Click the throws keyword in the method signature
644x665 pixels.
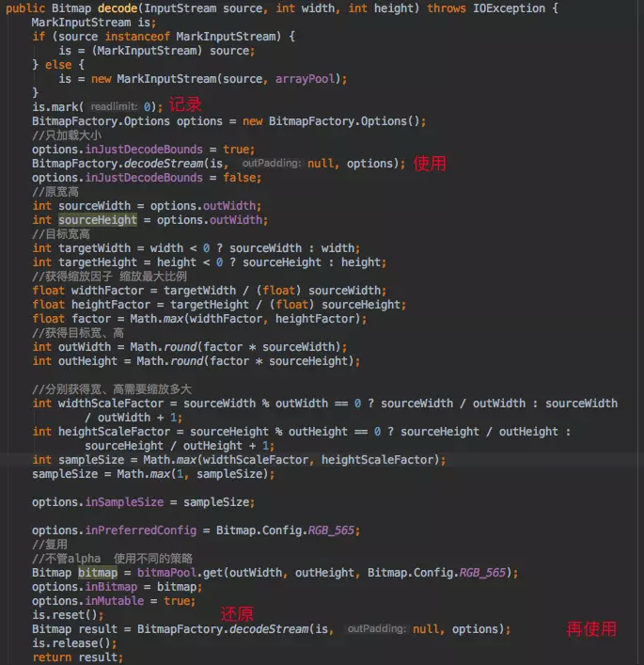tap(446, 8)
